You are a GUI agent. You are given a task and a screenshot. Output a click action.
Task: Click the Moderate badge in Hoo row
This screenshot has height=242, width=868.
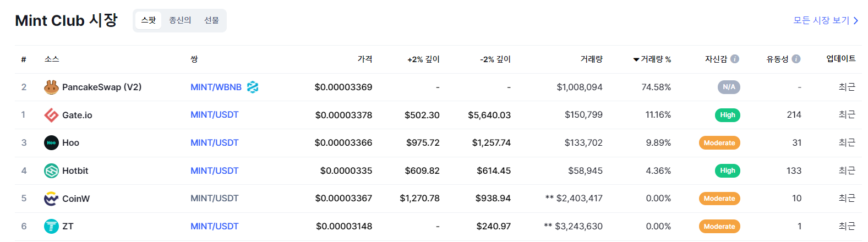[719, 143]
